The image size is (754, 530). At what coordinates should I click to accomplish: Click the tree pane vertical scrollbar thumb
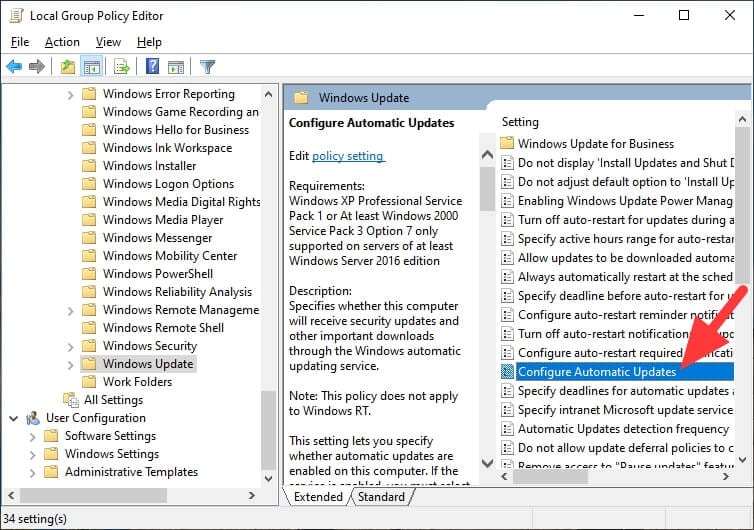click(x=268, y=430)
